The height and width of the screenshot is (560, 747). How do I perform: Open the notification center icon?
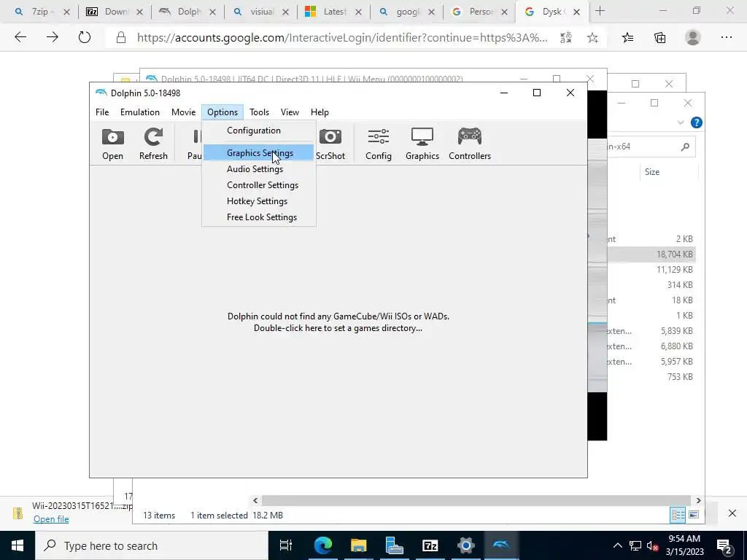click(724, 546)
